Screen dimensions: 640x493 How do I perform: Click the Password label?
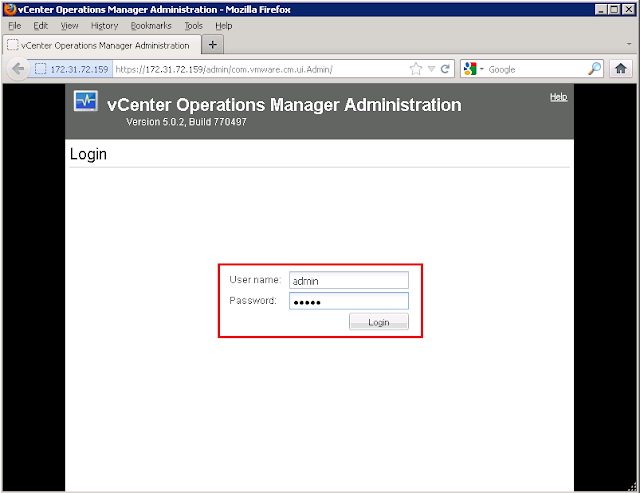click(253, 300)
